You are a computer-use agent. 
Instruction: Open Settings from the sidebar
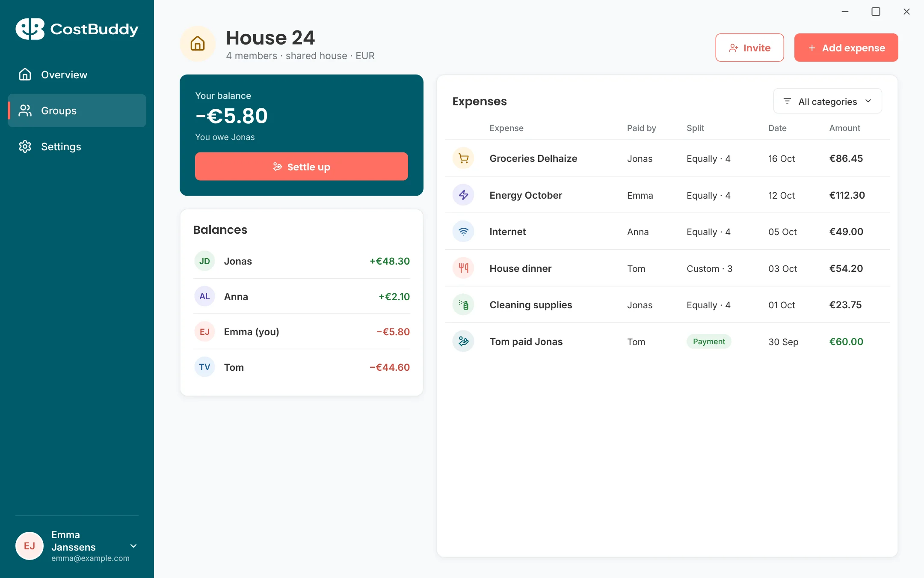tap(77, 146)
